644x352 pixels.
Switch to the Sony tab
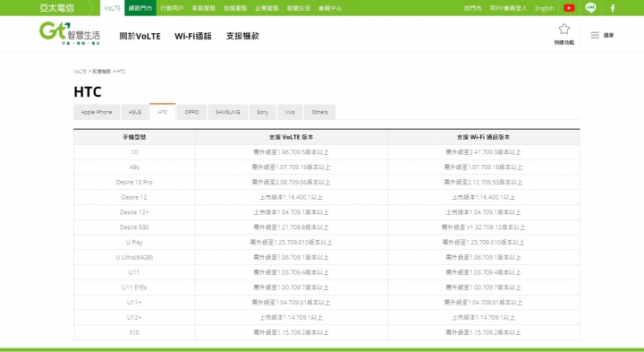tap(262, 112)
